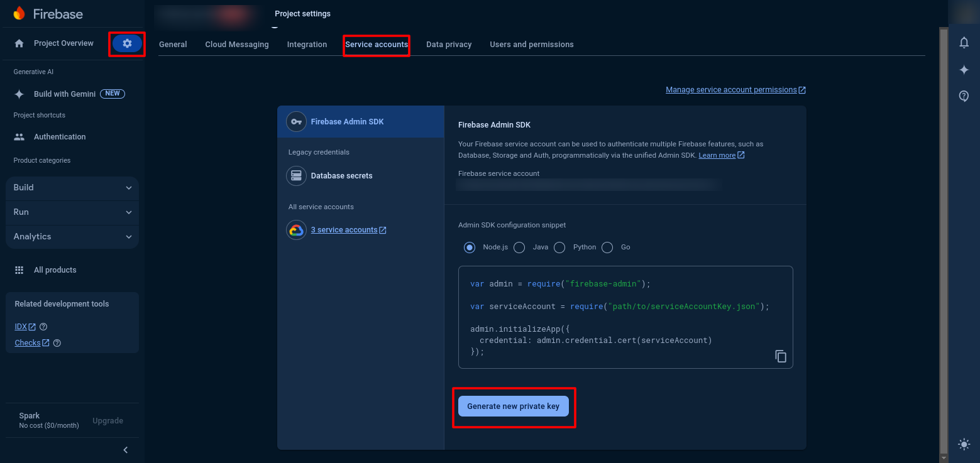Click the 'Project settings' heading text
The height and width of the screenshot is (463, 980).
[302, 14]
